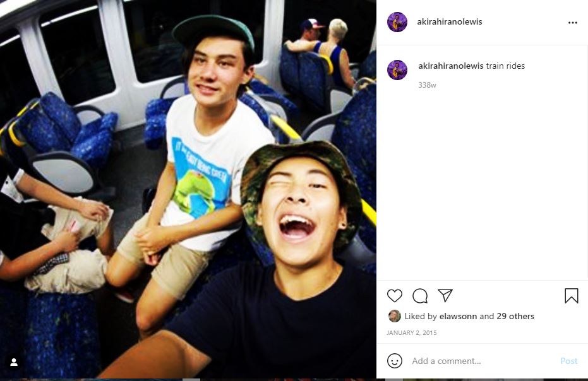Open the emoji picker smiley icon

(x=395, y=361)
